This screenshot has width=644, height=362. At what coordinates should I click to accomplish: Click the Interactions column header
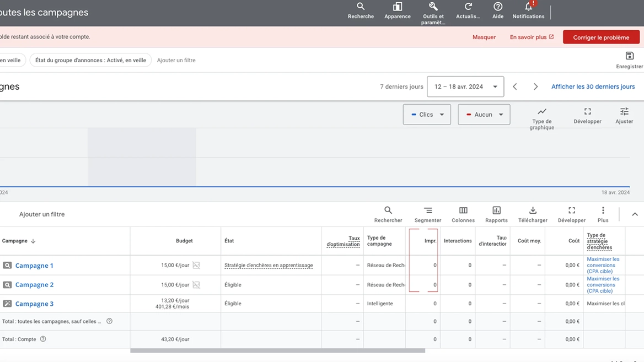click(458, 241)
